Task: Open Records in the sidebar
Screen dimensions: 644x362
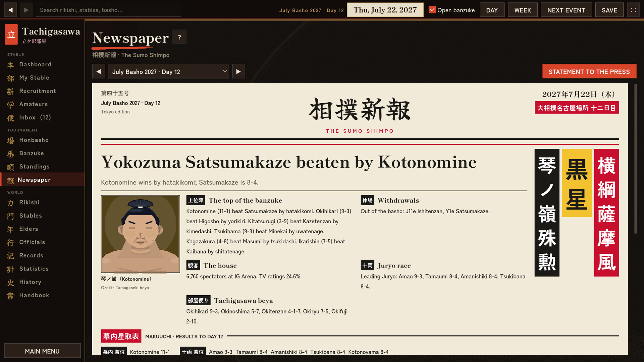Action: (x=42, y=255)
